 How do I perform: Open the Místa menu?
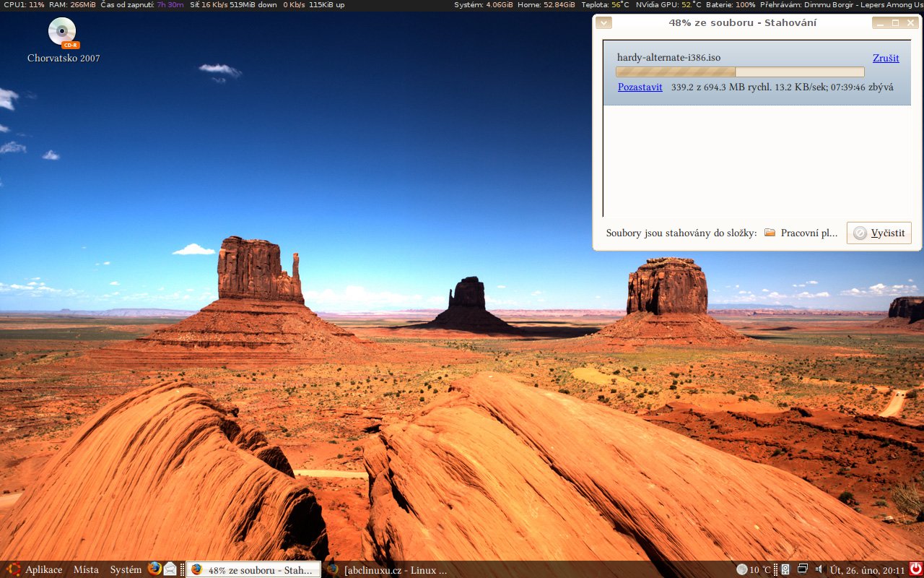[x=86, y=569]
